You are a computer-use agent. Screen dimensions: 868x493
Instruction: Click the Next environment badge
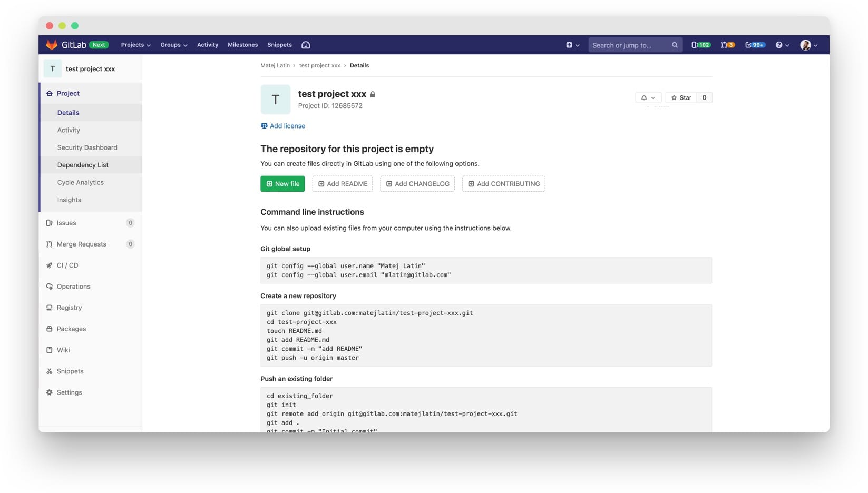click(99, 45)
